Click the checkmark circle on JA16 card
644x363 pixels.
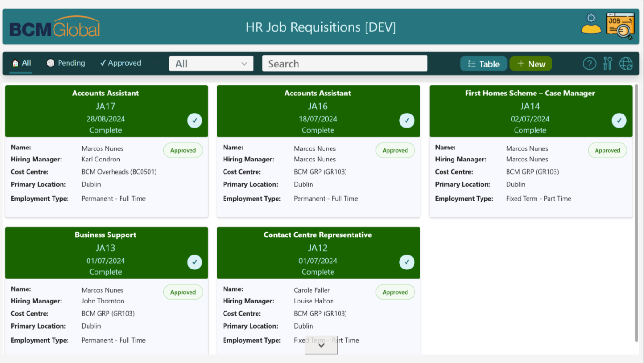[x=407, y=121]
